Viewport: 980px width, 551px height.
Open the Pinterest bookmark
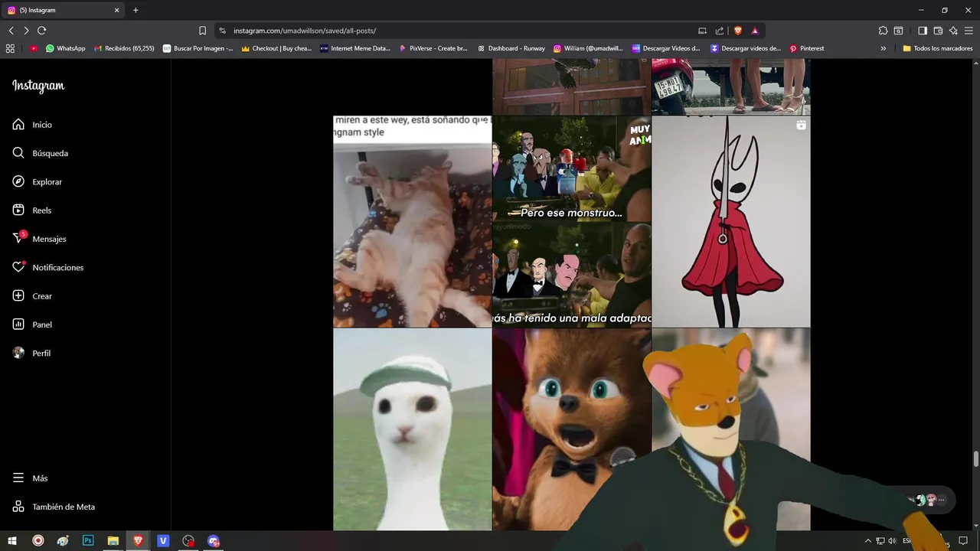tap(807, 48)
